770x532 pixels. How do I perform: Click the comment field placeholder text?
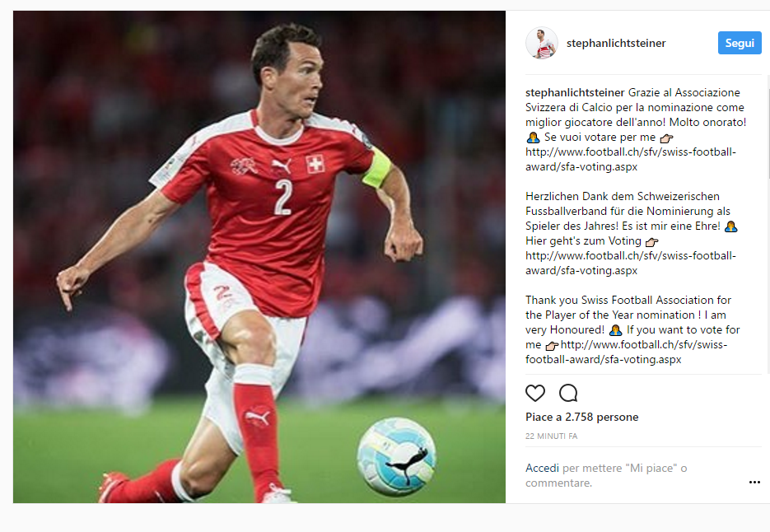tap(606, 475)
